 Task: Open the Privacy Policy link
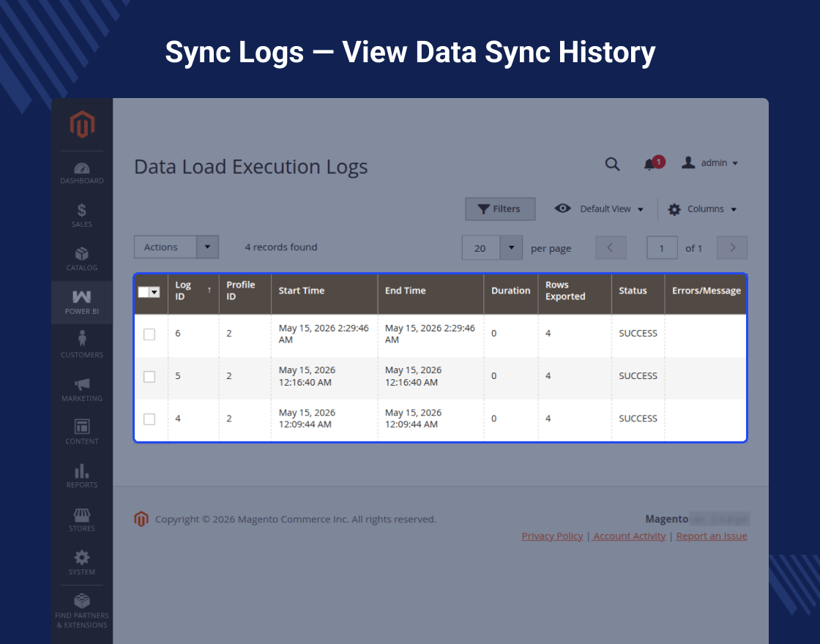coord(552,536)
